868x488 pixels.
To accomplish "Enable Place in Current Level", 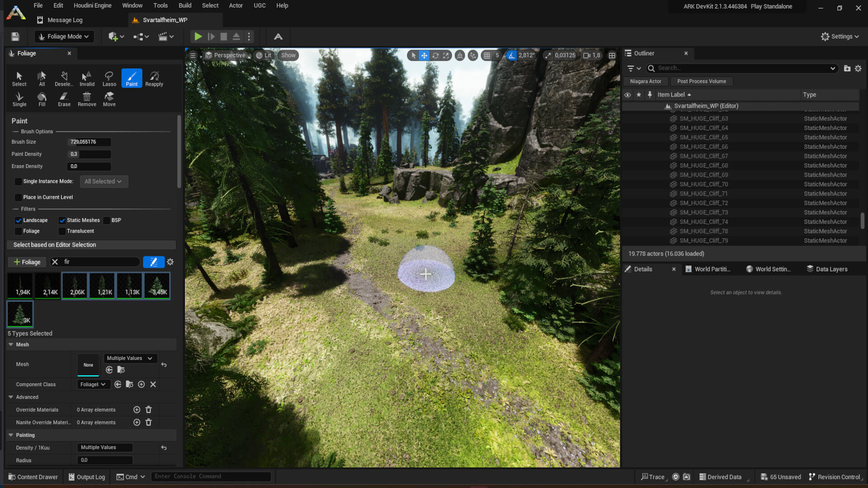I will (x=18, y=197).
